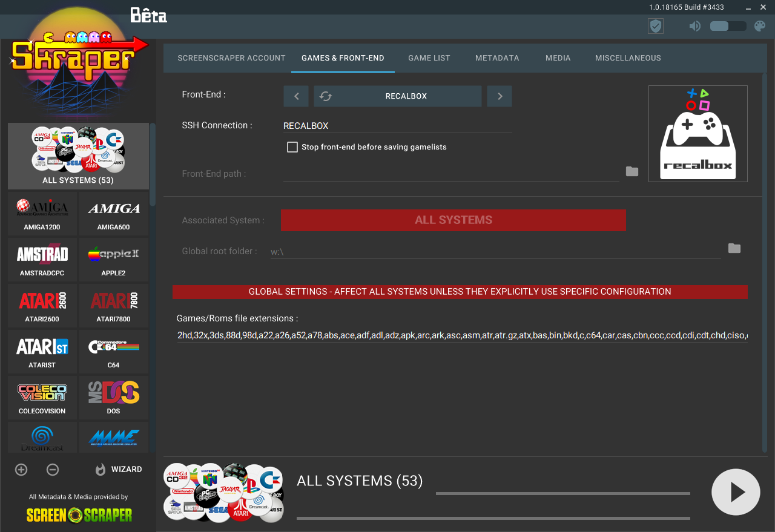Pick the COLECOVISION system tile
The image size is (775, 532).
pyautogui.click(x=42, y=398)
